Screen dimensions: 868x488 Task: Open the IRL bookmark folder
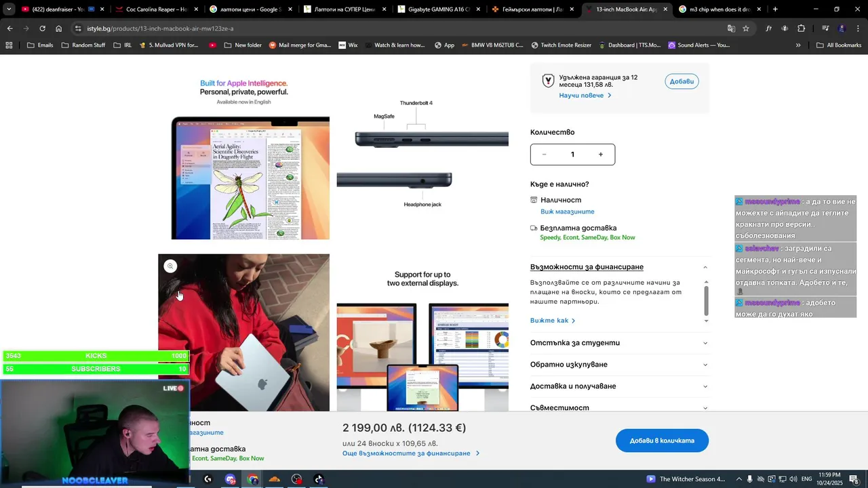[x=122, y=45]
